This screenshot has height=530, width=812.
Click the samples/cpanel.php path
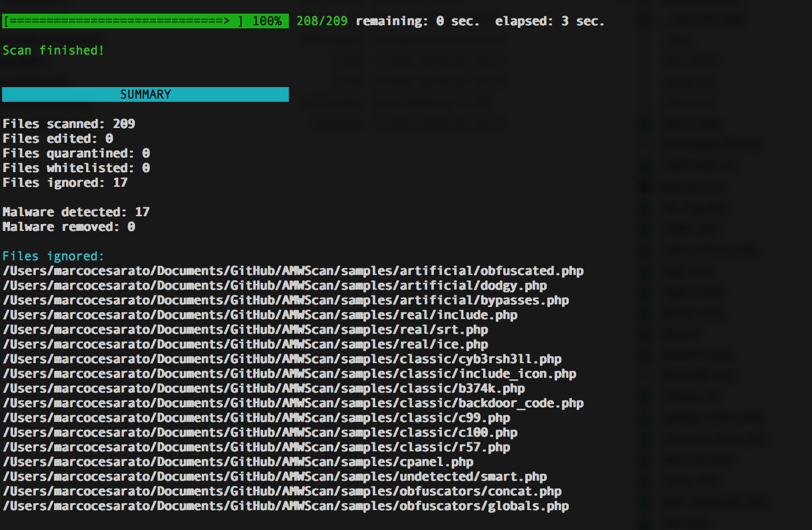pos(238,462)
